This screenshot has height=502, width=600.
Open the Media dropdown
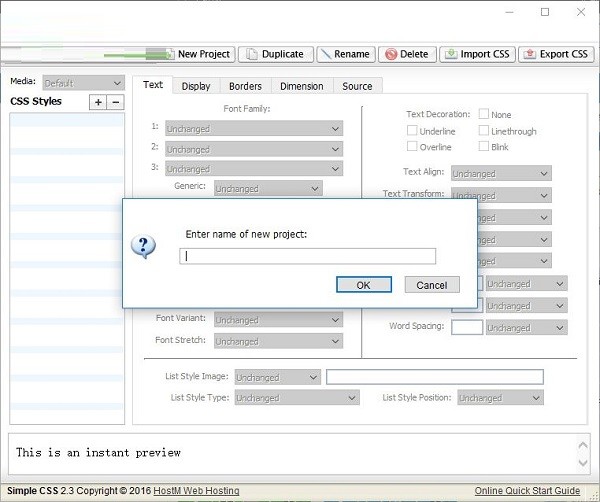point(81,82)
